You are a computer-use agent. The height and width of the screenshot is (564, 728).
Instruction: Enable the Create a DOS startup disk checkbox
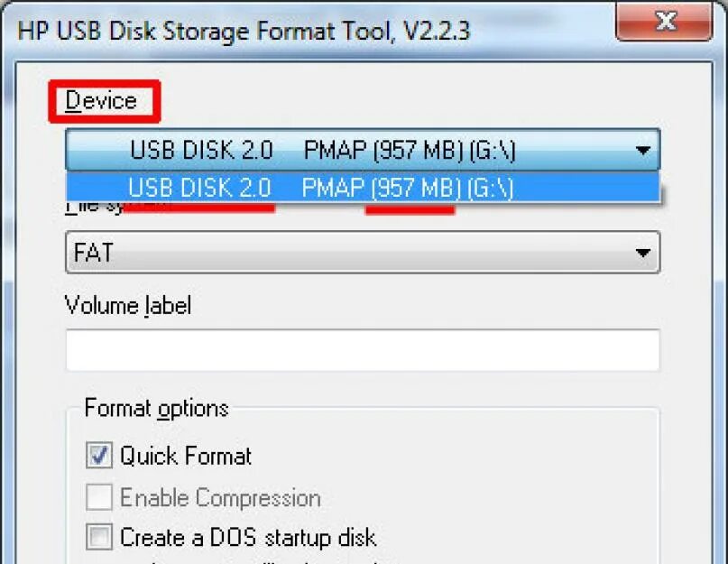[99, 538]
